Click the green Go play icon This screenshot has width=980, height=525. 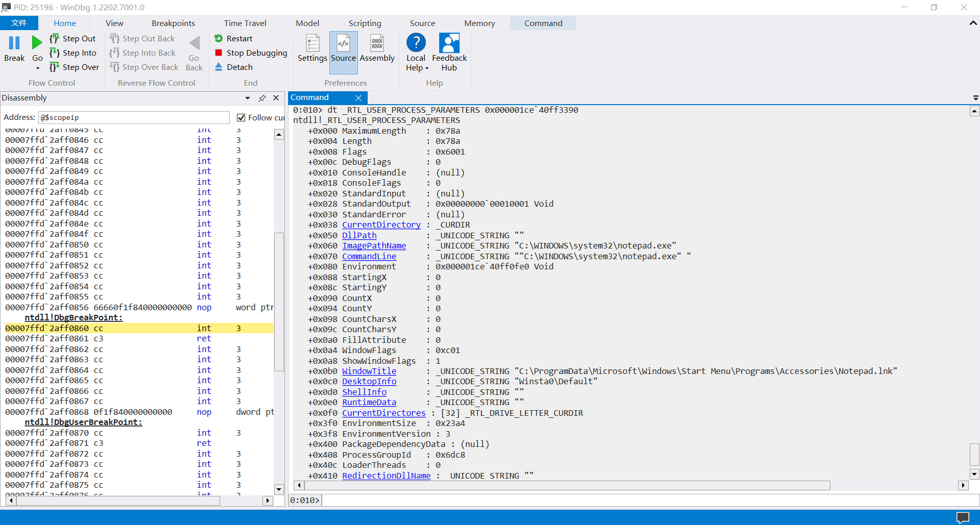(x=37, y=43)
